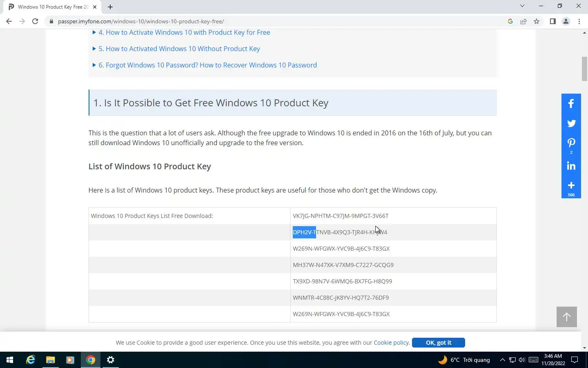Expand triangle beside section 6 link
588x368 pixels.
pyautogui.click(x=94, y=65)
